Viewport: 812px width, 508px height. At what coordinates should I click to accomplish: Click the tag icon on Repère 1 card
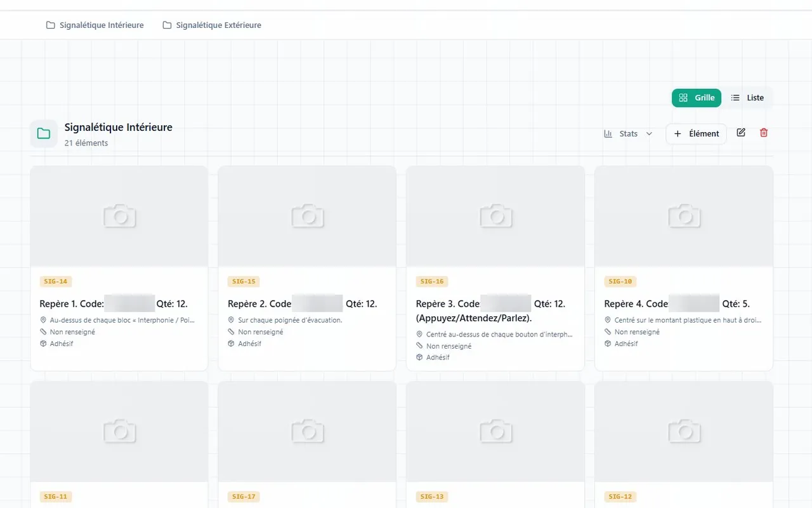(43, 331)
